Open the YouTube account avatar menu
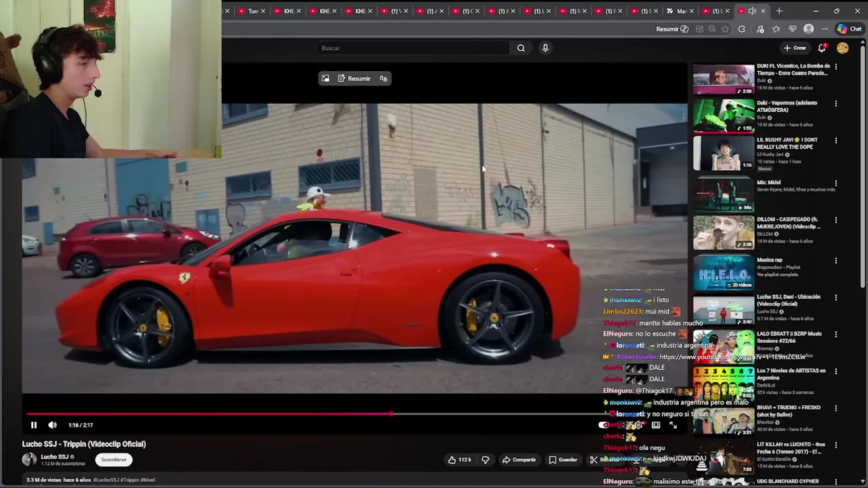Image resolution: width=868 pixels, height=488 pixels. tap(843, 47)
